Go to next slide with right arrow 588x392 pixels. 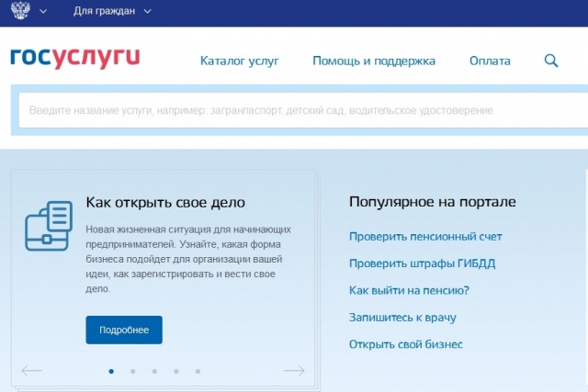(294, 371)
